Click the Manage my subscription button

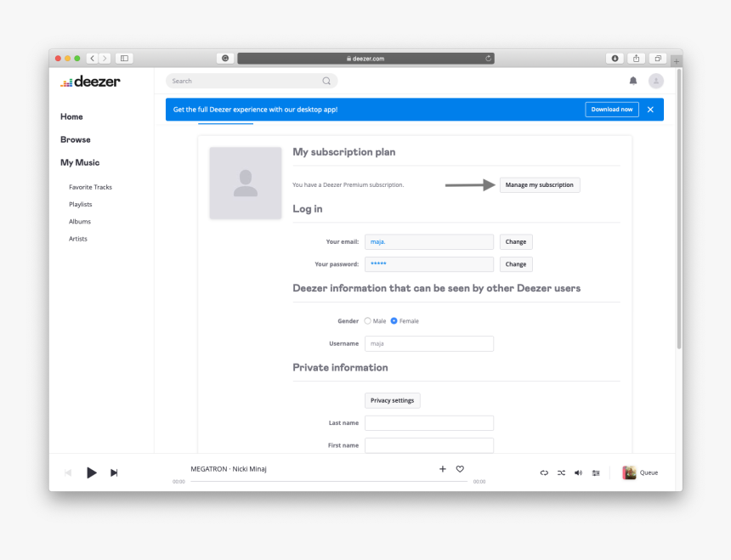pos(539,184)
